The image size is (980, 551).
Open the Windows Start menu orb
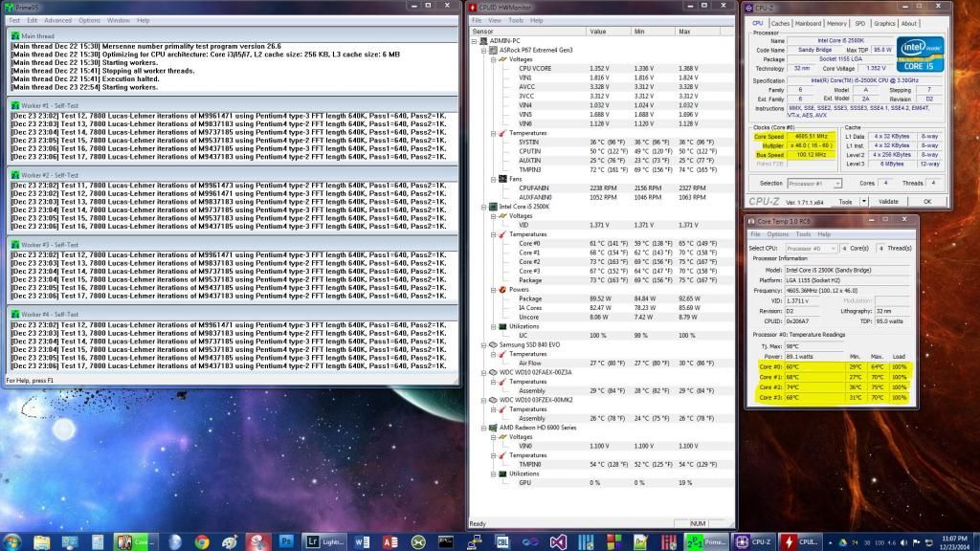11,541
